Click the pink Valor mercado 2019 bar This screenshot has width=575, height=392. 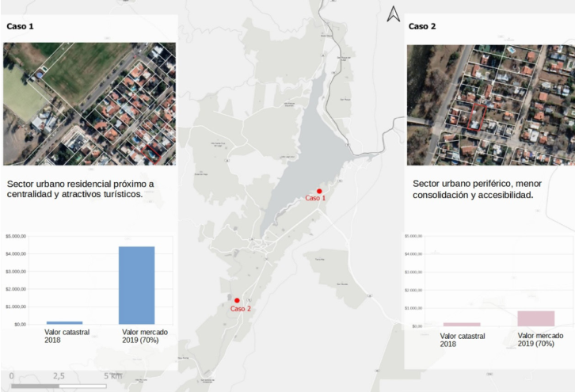tap(535, 318)
